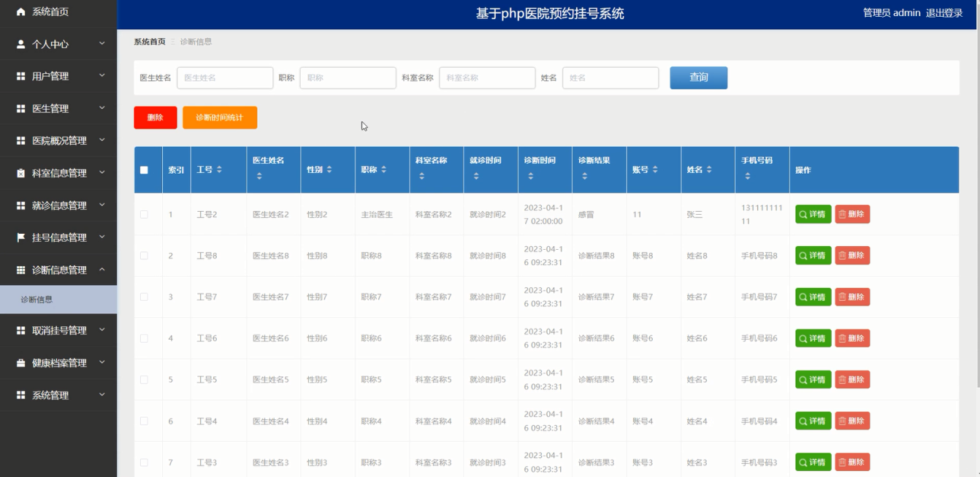Toggle the select-all checkbox in table header

tap(144, 170)
